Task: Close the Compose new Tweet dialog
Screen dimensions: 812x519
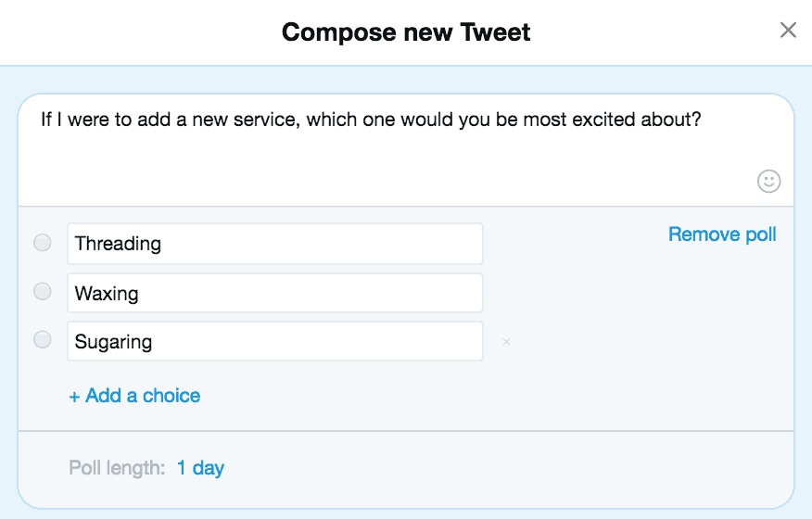Action: [788, 31]
